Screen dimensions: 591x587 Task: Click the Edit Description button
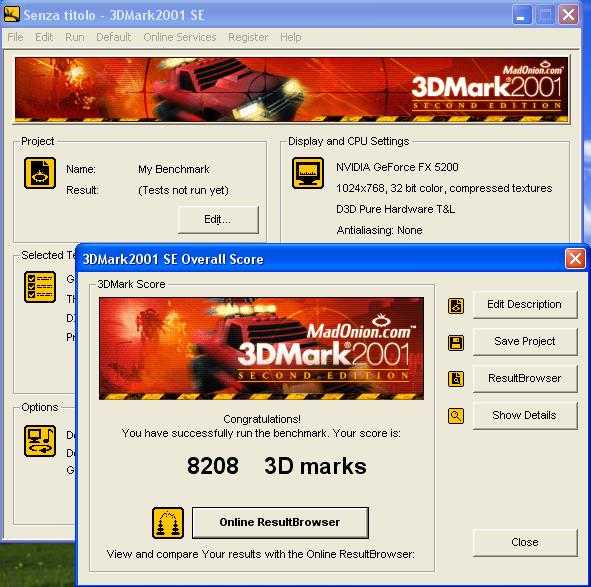pyautogui.click(x=525, y=305)
